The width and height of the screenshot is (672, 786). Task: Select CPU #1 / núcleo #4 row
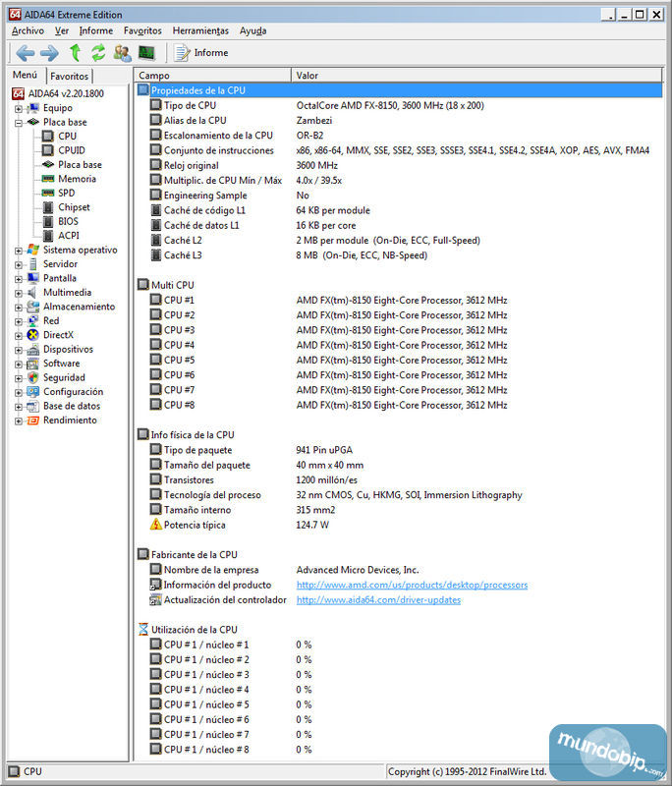coord(400,690)
